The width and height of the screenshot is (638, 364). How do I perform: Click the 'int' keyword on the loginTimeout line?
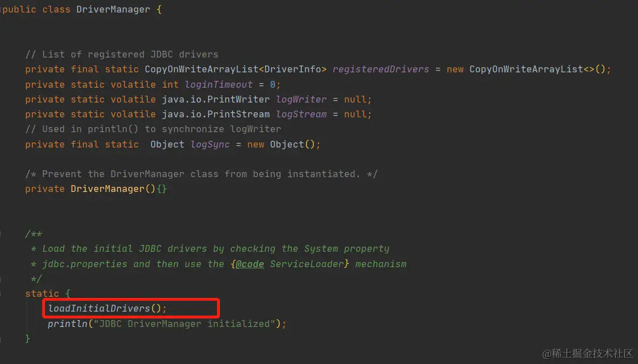170,85
